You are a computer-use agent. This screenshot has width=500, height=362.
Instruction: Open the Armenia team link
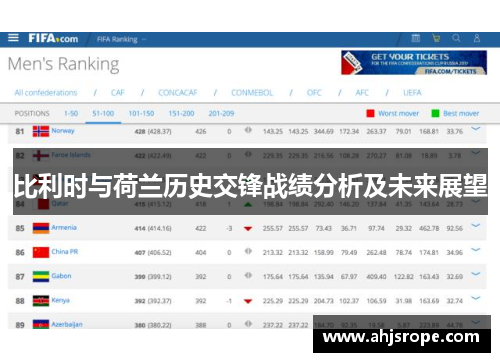[64, 228]
